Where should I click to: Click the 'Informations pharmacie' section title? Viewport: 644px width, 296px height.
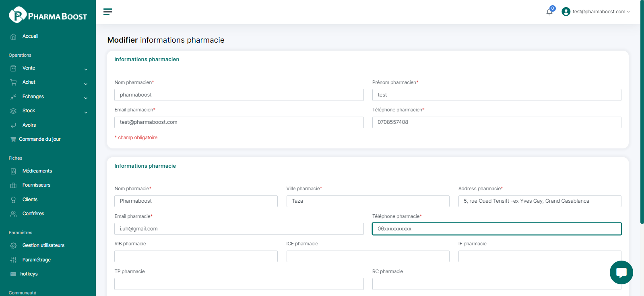click(145, 166)
